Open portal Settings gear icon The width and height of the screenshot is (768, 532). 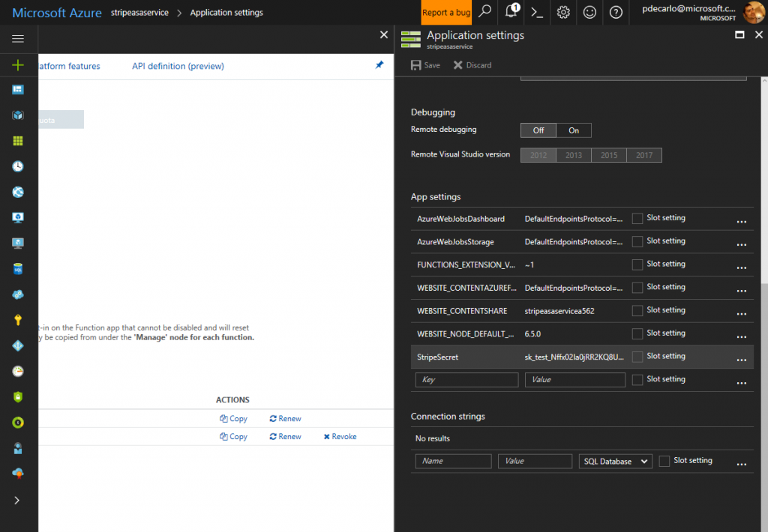coord(563,12)
